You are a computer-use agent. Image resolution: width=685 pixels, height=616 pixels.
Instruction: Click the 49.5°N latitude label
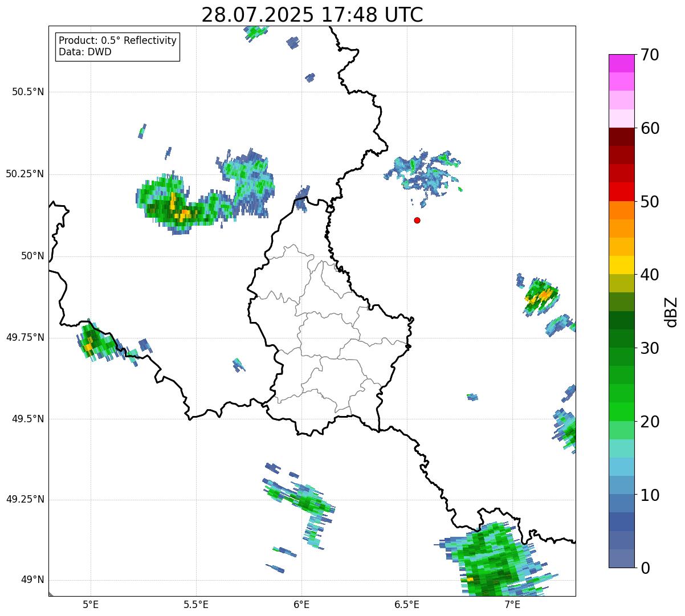pos(28,419)
